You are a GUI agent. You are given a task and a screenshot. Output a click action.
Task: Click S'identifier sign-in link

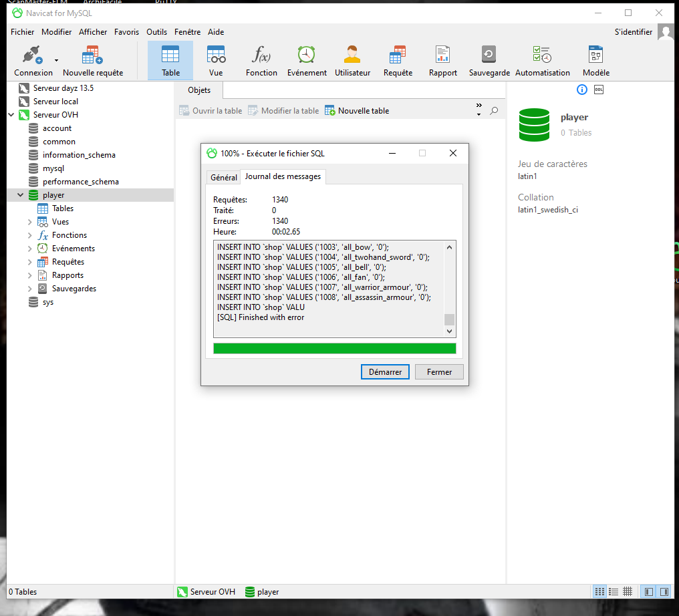coord(633,32)
